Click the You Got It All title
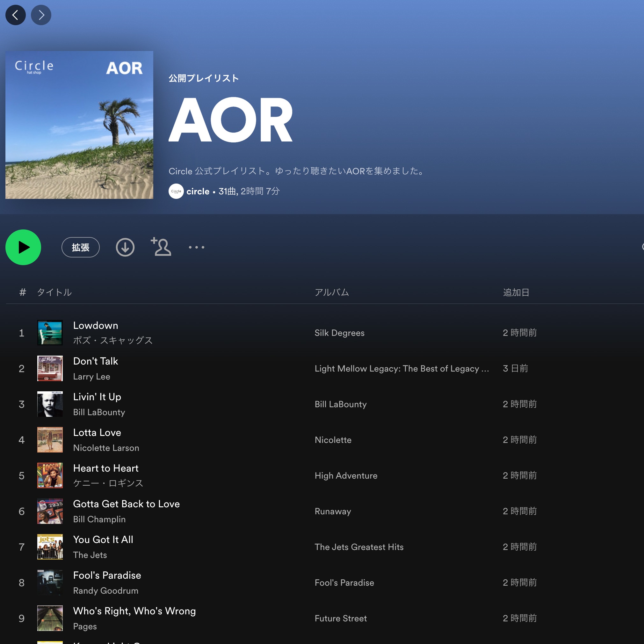Screen dimensions: 644x644 pos(103,539)
